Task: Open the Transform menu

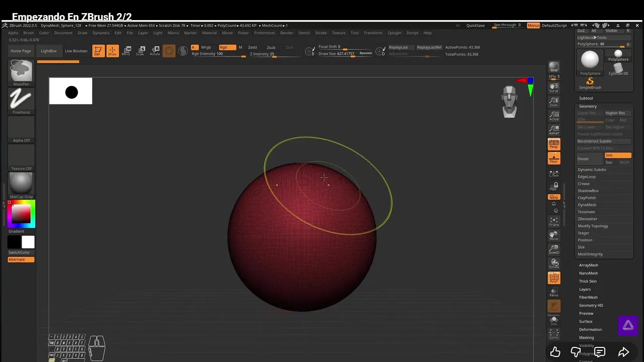Action: (x=373, y=33)
